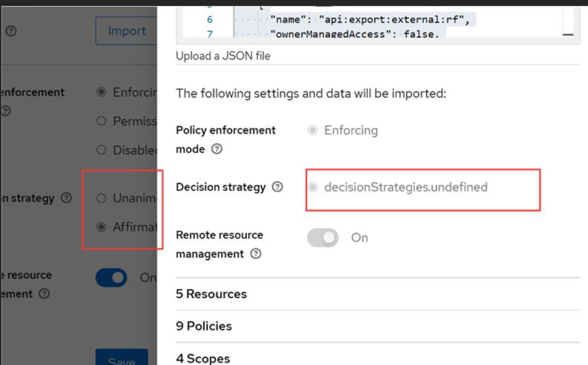Image resolution: width=588 pixels, height=365 pixels.
Task: Turn off Remote resource management in the dialog
Action: click(322, 238)
